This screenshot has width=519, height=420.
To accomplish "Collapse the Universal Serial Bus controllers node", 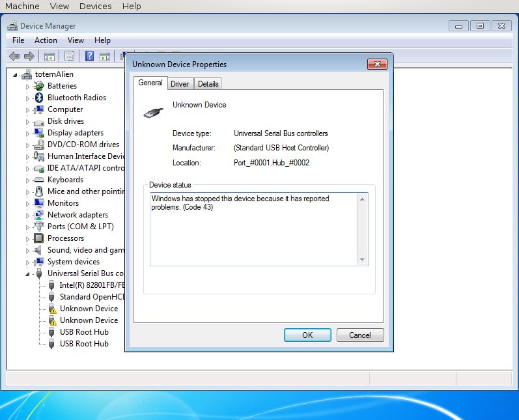I will coord(27,274).
